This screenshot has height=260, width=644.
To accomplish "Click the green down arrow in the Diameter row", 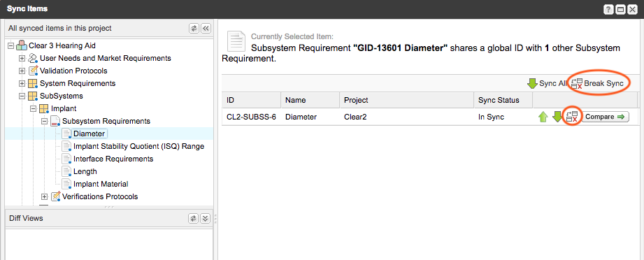I will click(x=557, y=117).
